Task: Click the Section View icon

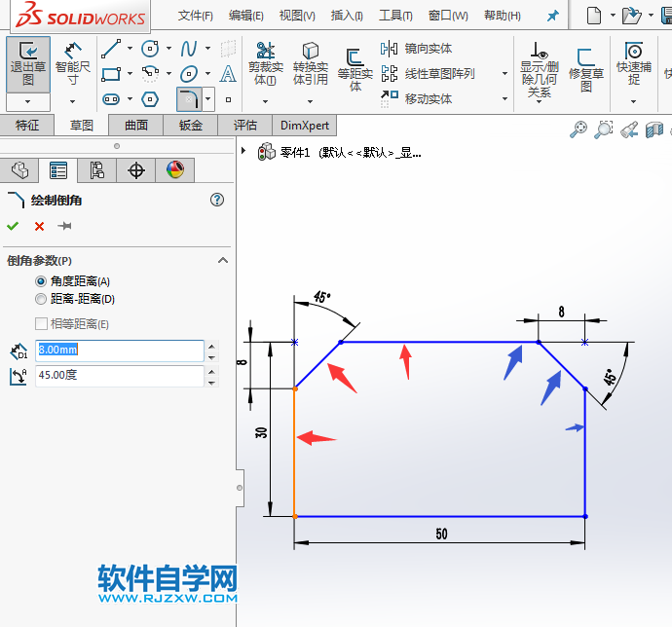Action: tap(654, 129)
